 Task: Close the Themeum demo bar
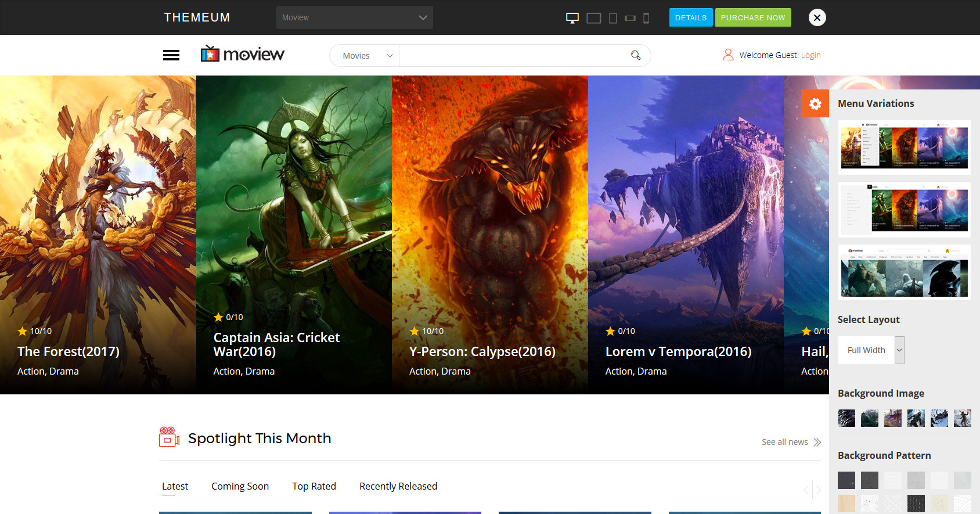[817, 17]
